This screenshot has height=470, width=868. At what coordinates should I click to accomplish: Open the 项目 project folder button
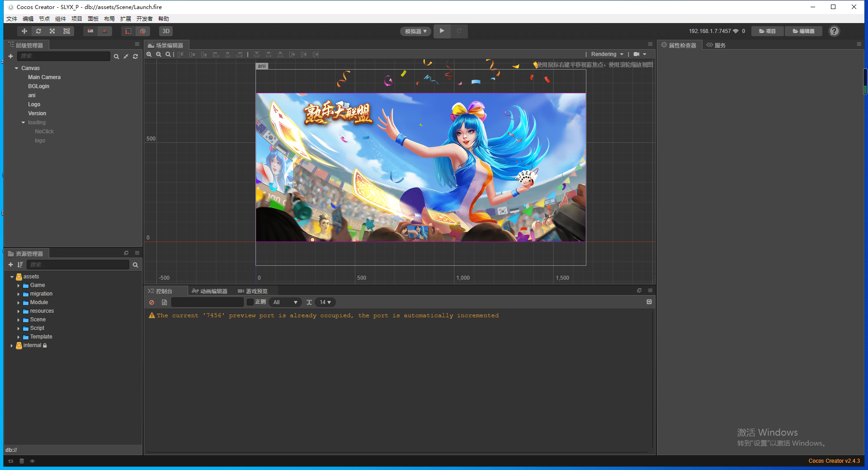(x=768, y=31)
